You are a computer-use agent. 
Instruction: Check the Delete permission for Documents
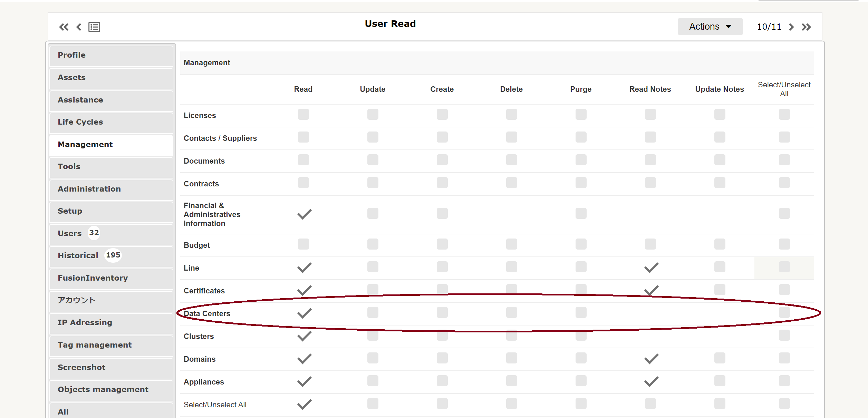511,160
